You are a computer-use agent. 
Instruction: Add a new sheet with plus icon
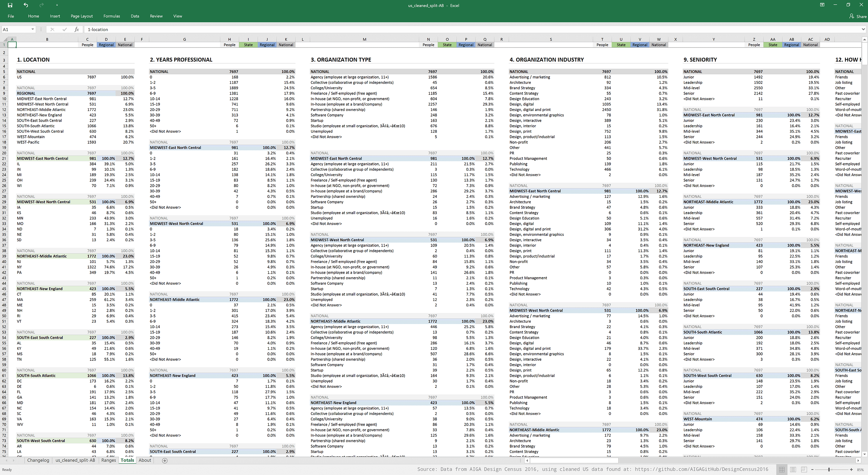pyautogui.click(x=165, y=461)
